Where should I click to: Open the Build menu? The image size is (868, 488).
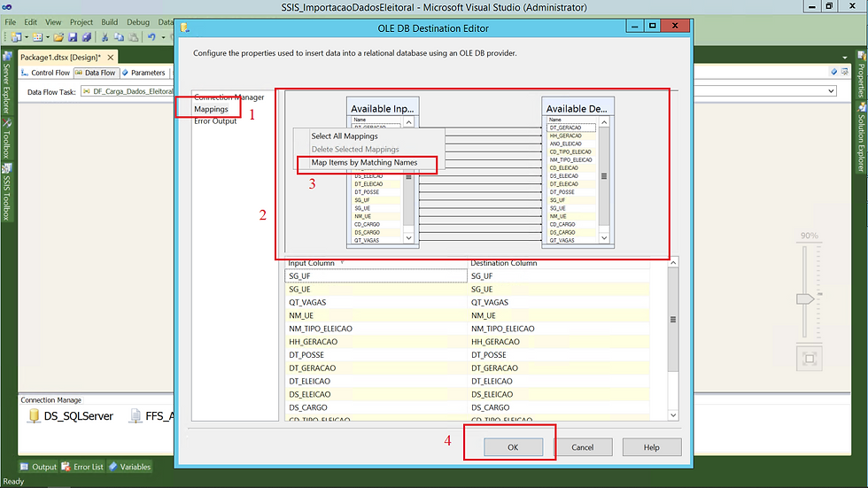tap(110, 22)
